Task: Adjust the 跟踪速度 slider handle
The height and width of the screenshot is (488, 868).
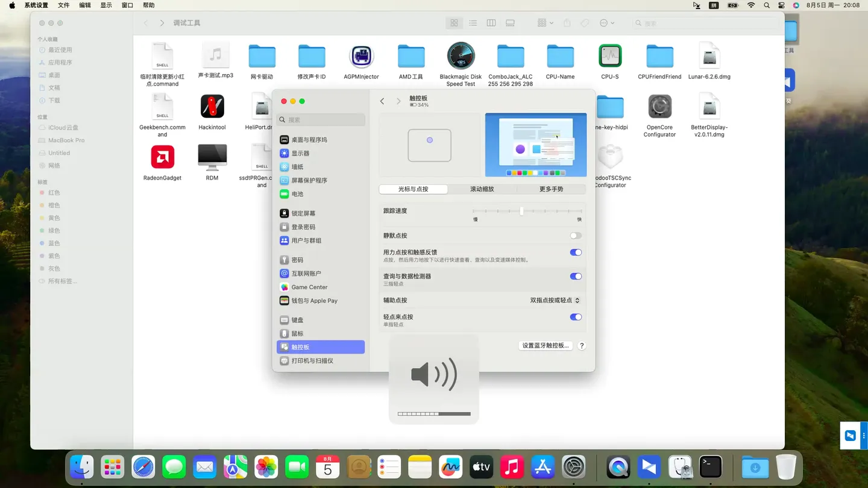Action: 521,211
